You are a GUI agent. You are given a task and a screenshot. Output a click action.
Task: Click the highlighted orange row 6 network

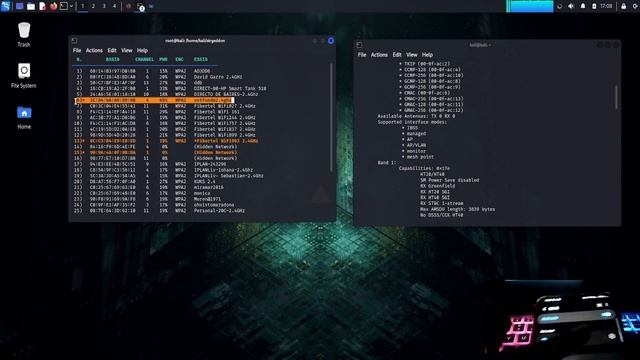(154, 100)
